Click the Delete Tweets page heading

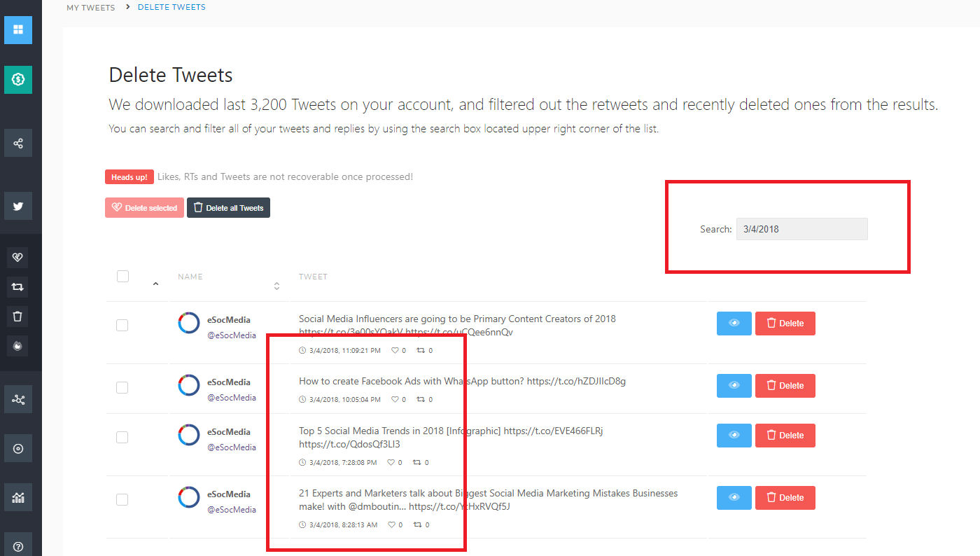[171, 75]
